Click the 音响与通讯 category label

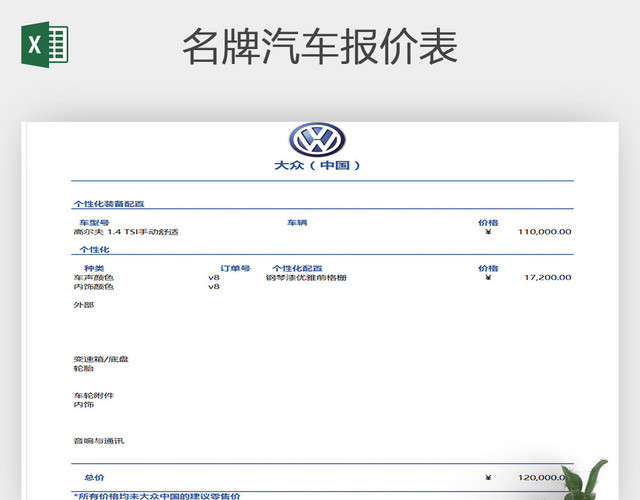coord(99,441)
